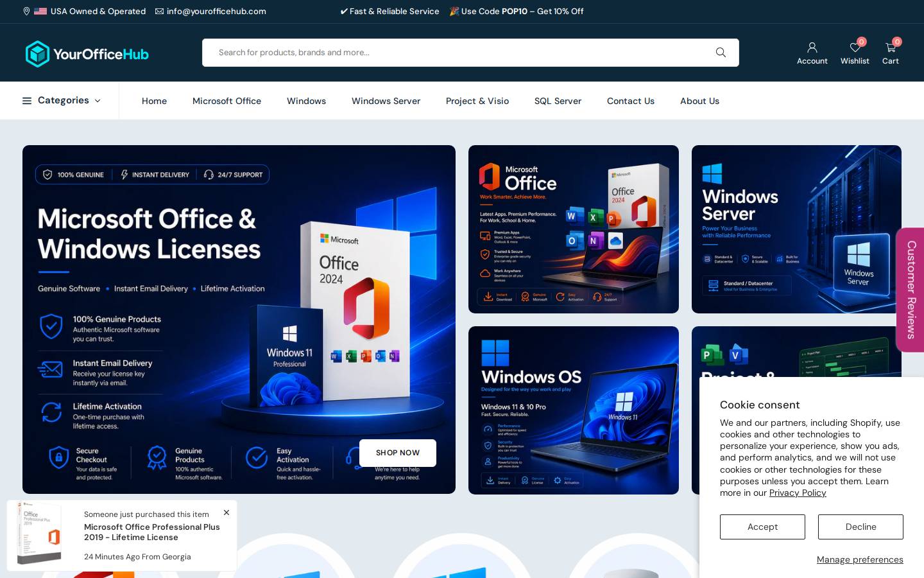Click the search magnifier icon
The height and width of the screenshot is (578, 924).
[x=721, y=53]
